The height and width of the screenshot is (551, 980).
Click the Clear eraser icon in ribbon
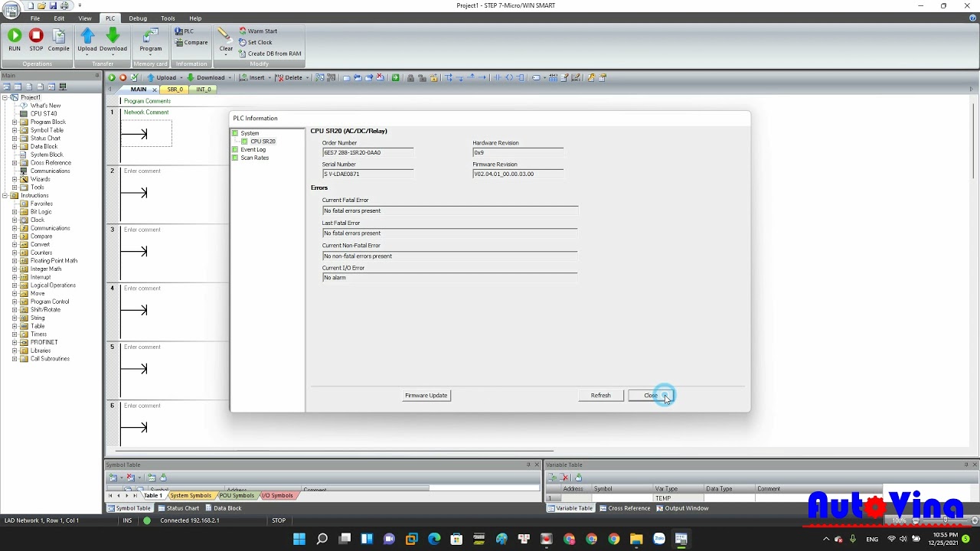[224, 35]
